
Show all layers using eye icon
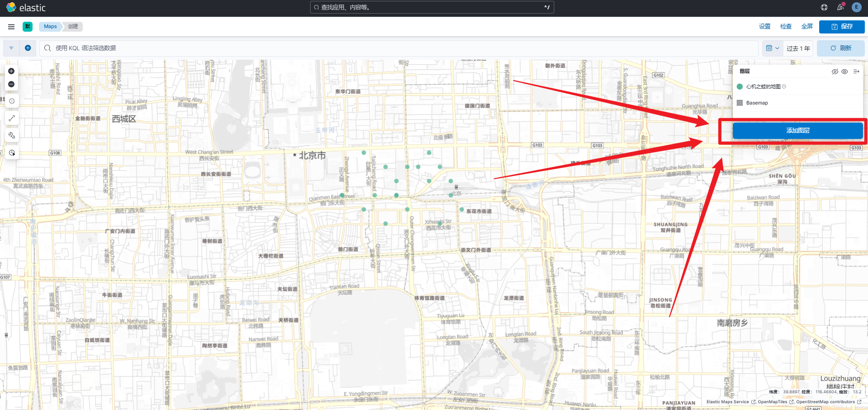(844, 72)
